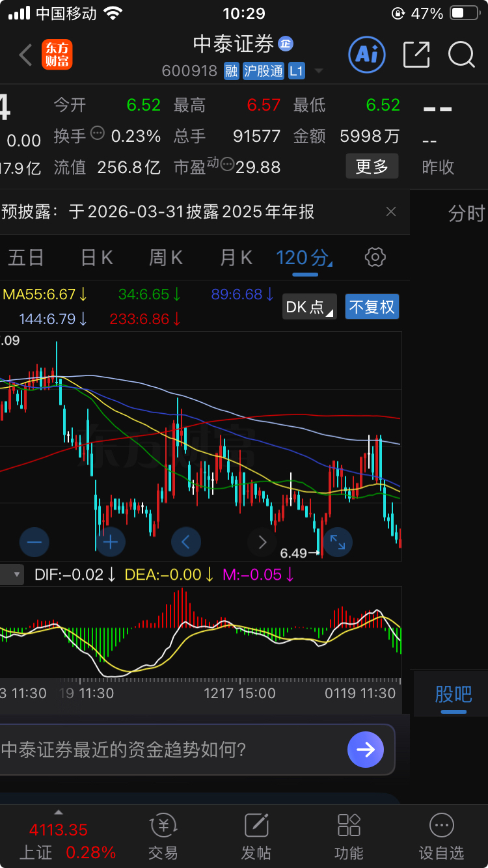Dismiss the 预披露 notice banner
This screenshot has height=868, width=488.
(x=391, y=211)
